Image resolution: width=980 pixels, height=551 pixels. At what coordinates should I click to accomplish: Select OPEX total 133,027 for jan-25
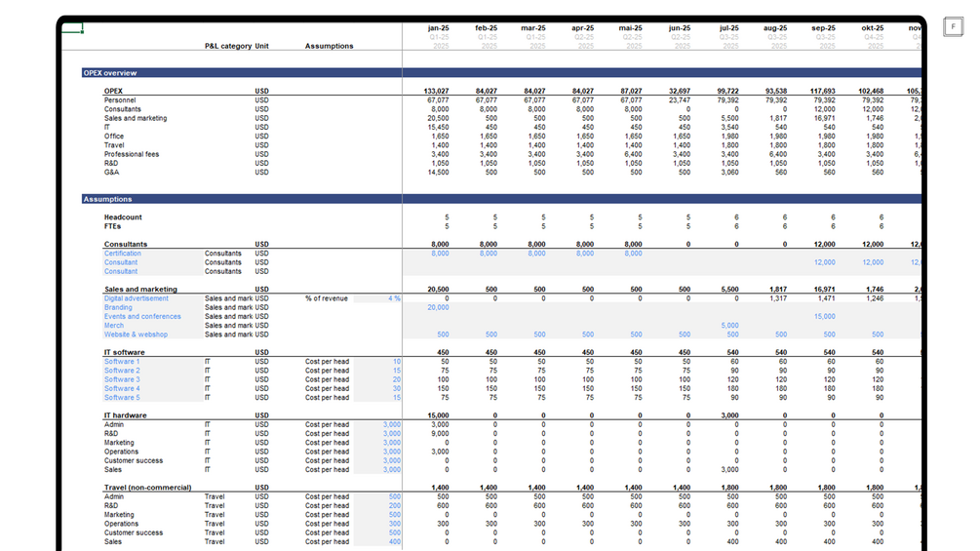[436, 92]
